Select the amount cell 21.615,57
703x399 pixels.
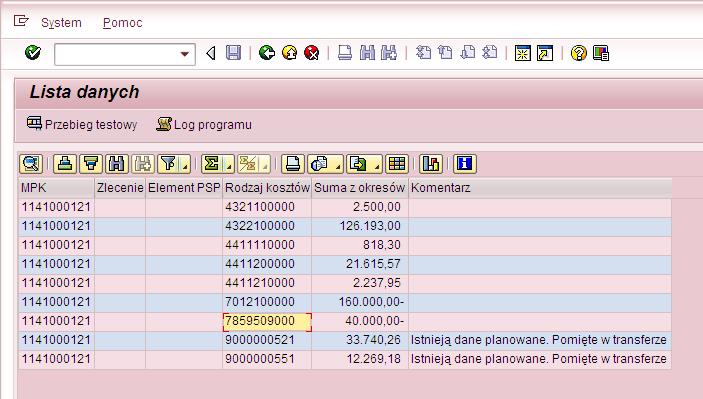point(360,264)
